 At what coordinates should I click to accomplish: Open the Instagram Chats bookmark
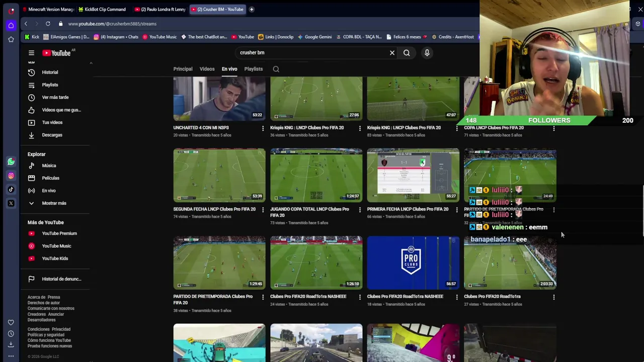116,37
